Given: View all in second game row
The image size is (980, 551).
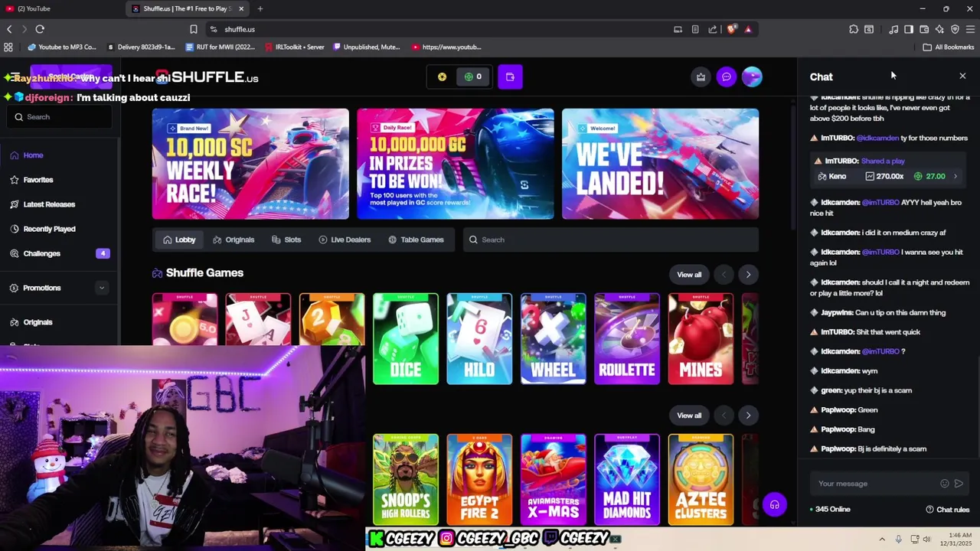Looking at the screenshot, I should coord(689,416).
